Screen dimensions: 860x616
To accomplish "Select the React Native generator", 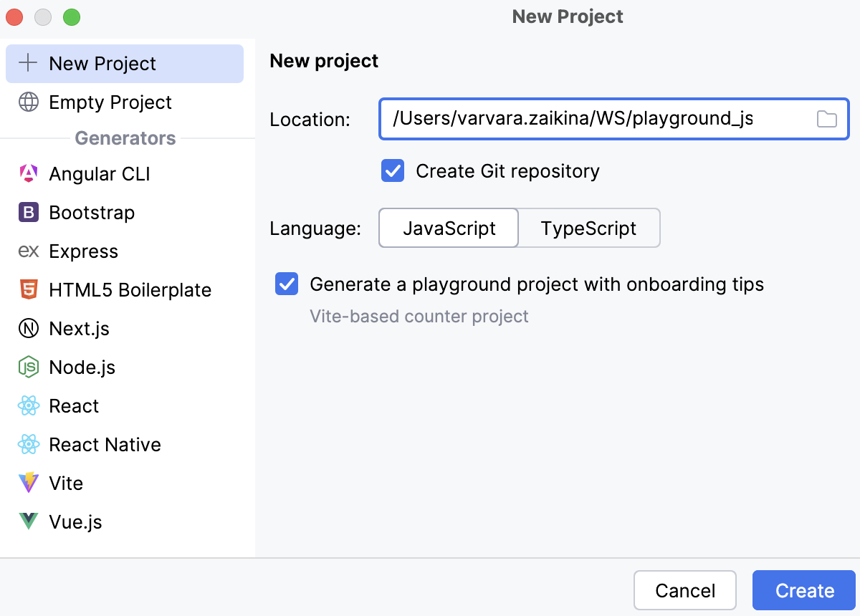I will click(104, 444).
